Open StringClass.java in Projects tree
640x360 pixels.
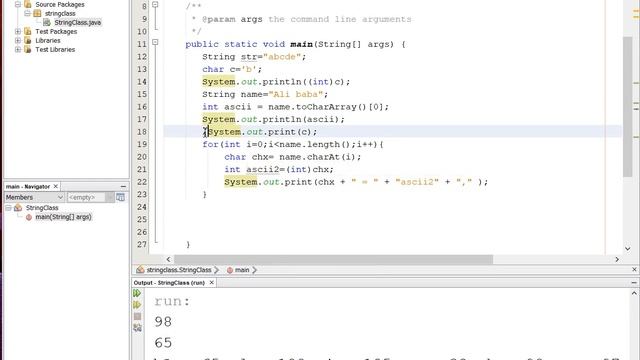[x=78, y=22]
